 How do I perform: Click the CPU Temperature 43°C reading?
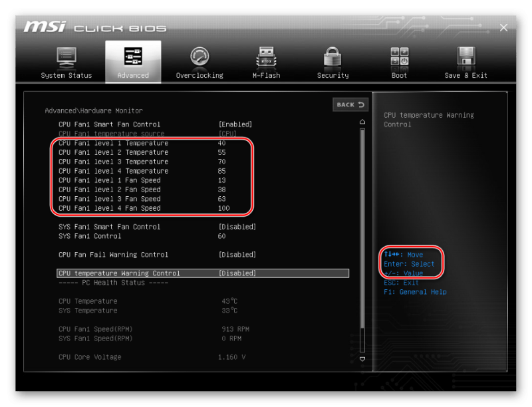pos(229,301)
